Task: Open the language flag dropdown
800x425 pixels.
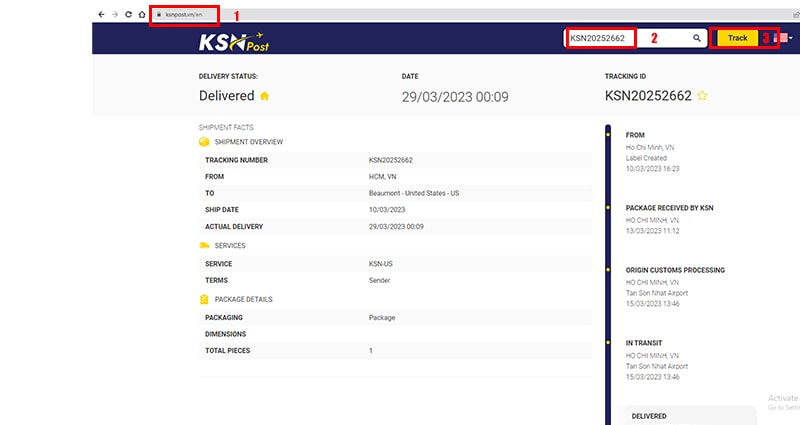Action: (x=786, y=38)
